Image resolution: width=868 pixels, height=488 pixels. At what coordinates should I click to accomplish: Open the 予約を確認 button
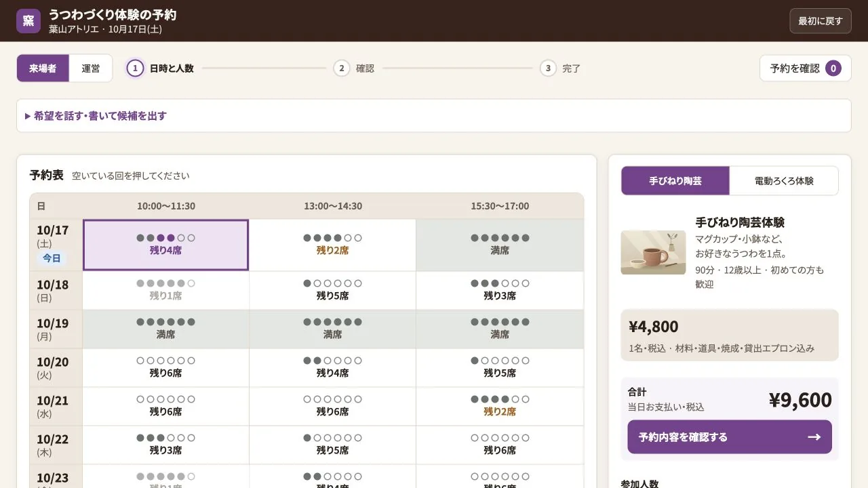click(x=805, y=68)
